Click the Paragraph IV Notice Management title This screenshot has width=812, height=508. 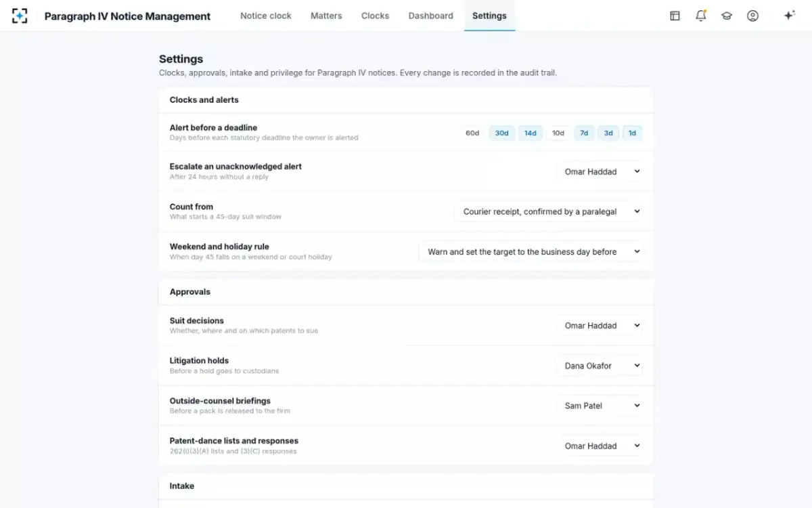[127, 16]
